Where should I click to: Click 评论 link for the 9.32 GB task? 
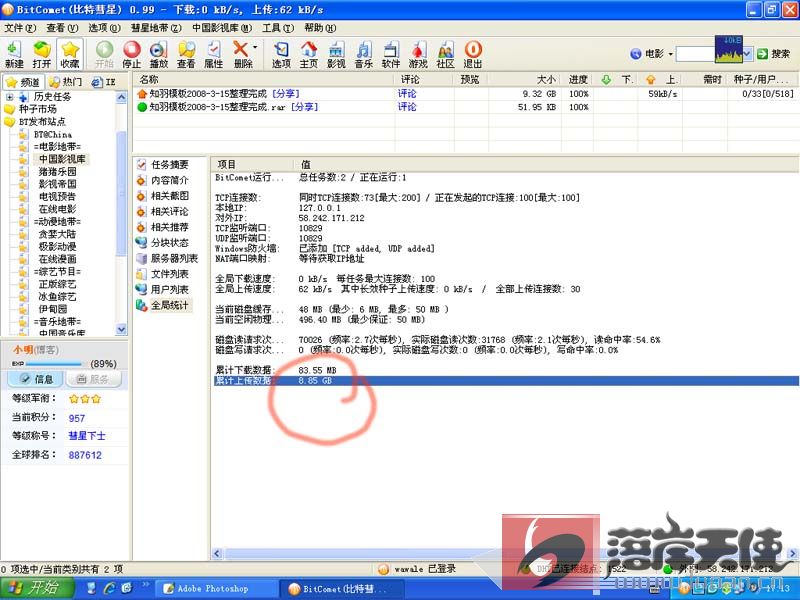coord(407,94)
